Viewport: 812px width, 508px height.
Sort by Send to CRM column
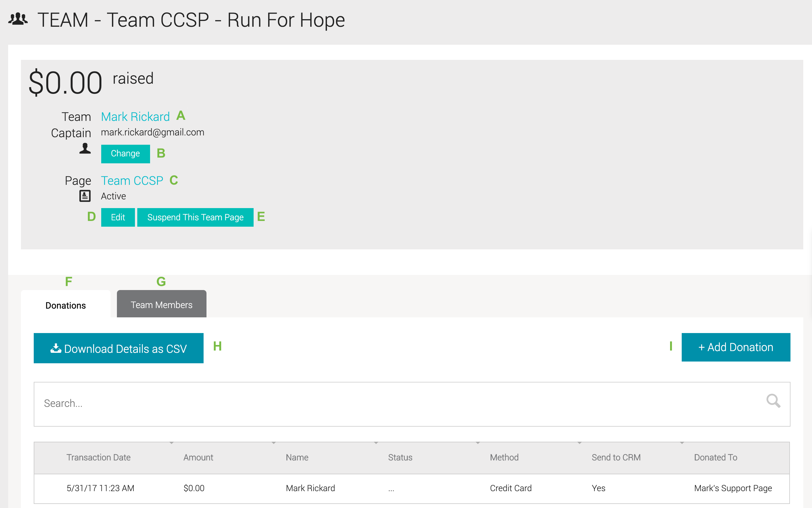coord(616,457)
